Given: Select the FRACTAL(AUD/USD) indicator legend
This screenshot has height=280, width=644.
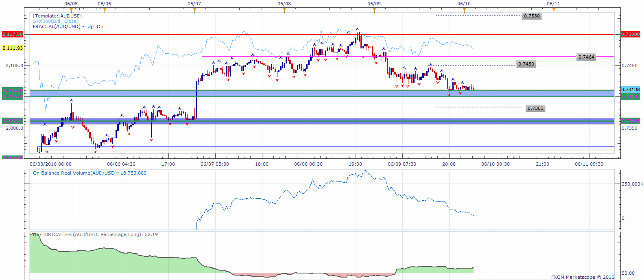Looking at the screenshot, I should coord(57,26).
